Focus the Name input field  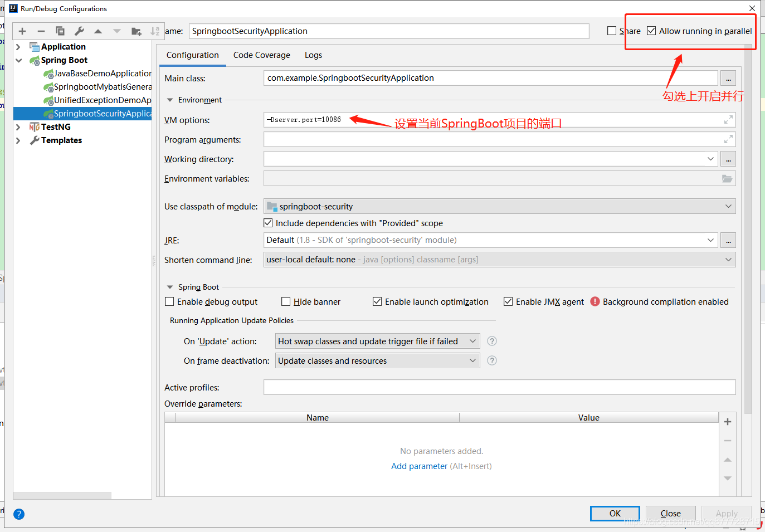(389, 31)
